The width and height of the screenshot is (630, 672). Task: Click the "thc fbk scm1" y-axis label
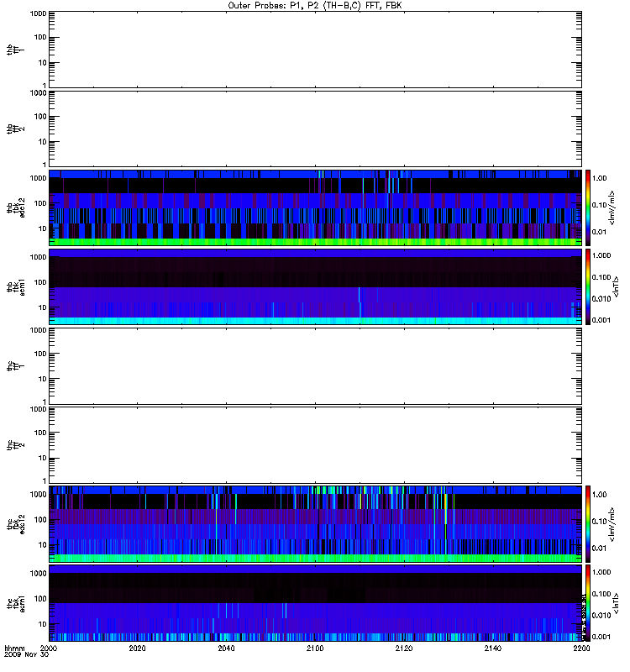click(16, 603)
